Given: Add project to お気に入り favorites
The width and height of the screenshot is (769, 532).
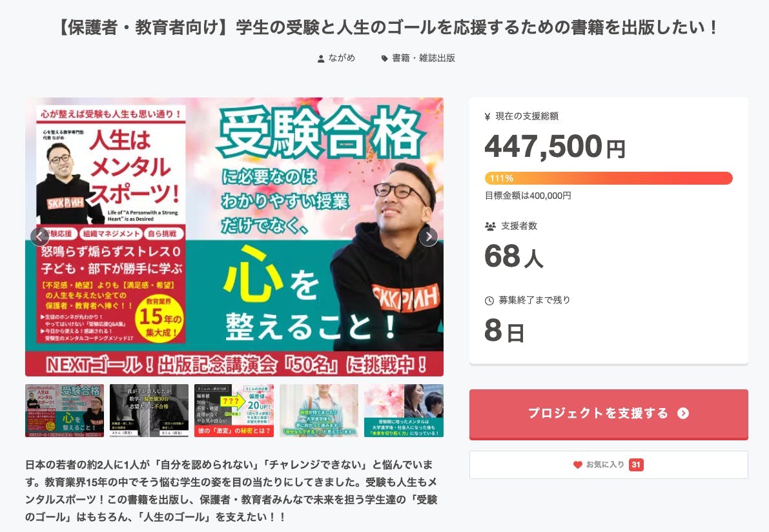Looking at the screenshot, I should [609, 464].
